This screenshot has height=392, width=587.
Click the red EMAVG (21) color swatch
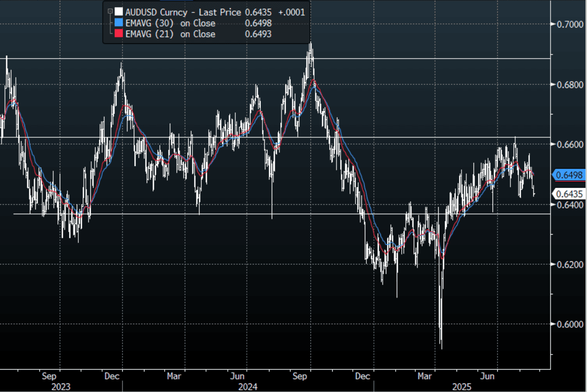point(120,34)
